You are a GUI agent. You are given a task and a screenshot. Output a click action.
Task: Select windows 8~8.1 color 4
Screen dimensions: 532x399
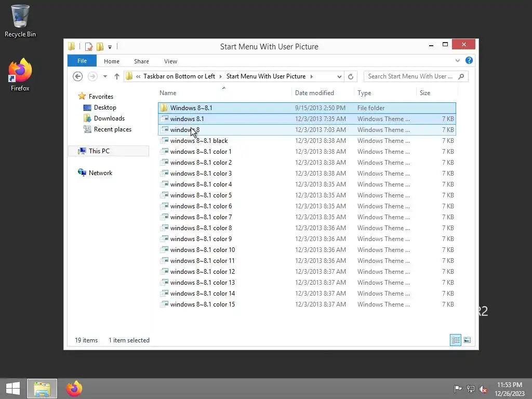tap(307, 184)
